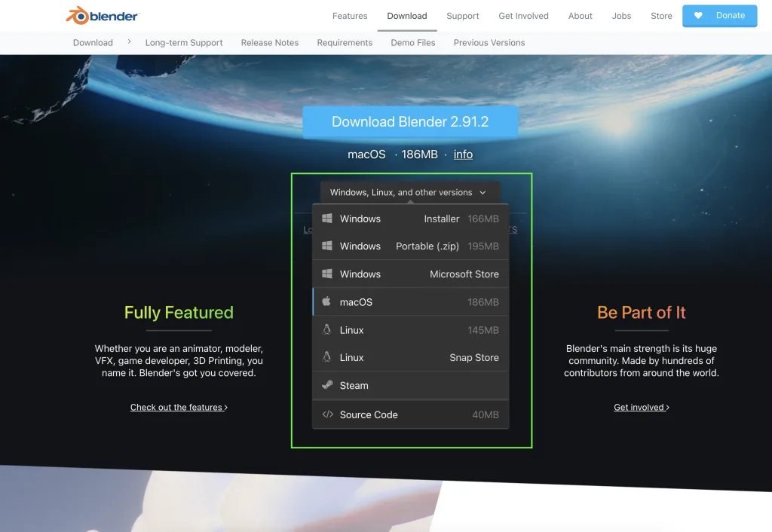Open the Demo Files page

point(413,43)
